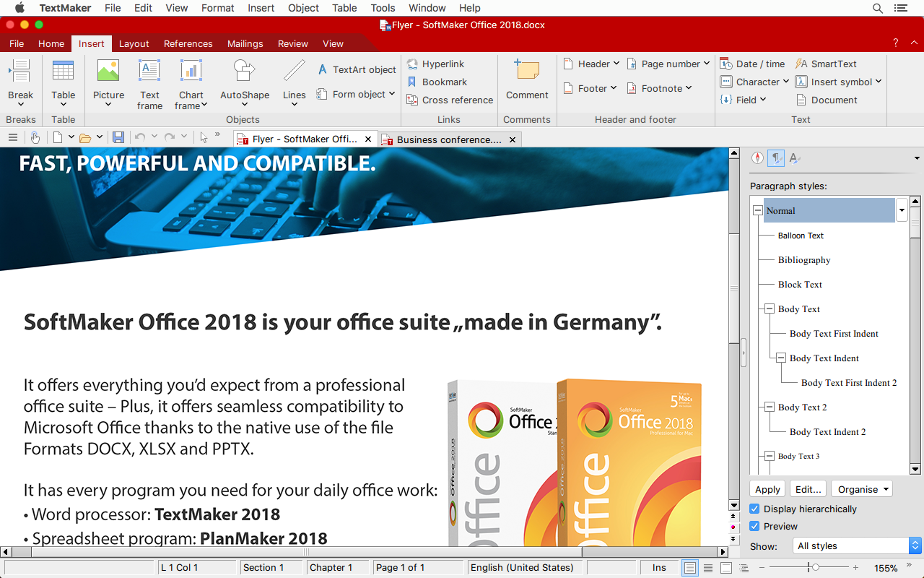The image size is (924, 578).
Task: Open a file with the folder icon
Action: 85,137
